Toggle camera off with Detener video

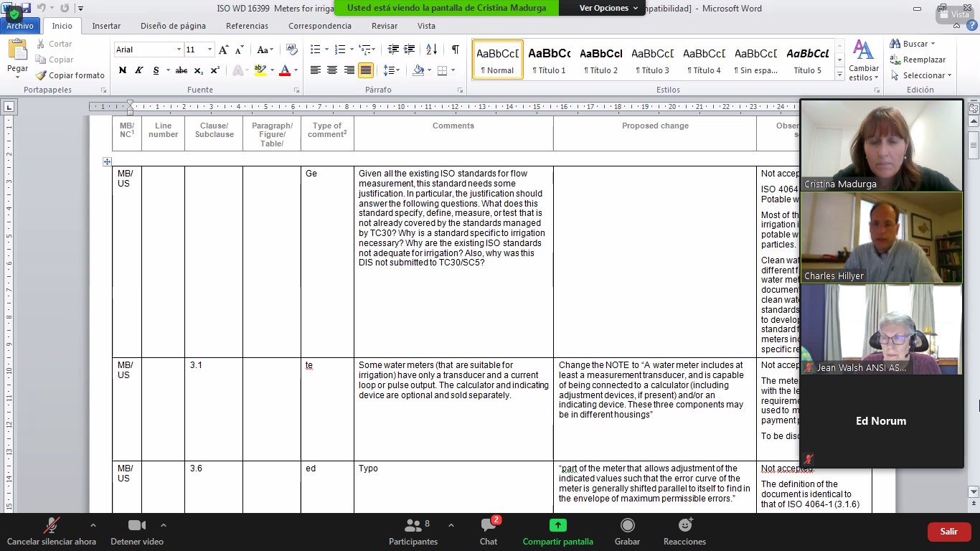(136, 531)
